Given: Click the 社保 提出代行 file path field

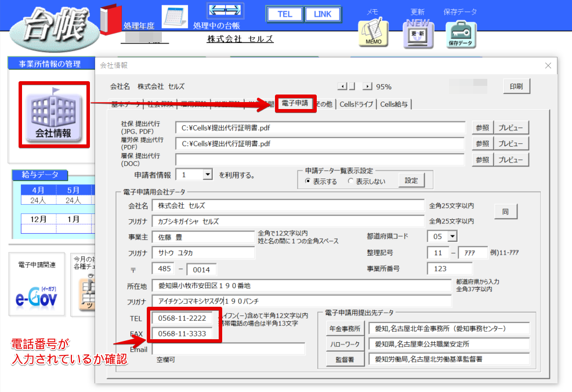Looking at the screenshot, I should [x=320, y=128].
